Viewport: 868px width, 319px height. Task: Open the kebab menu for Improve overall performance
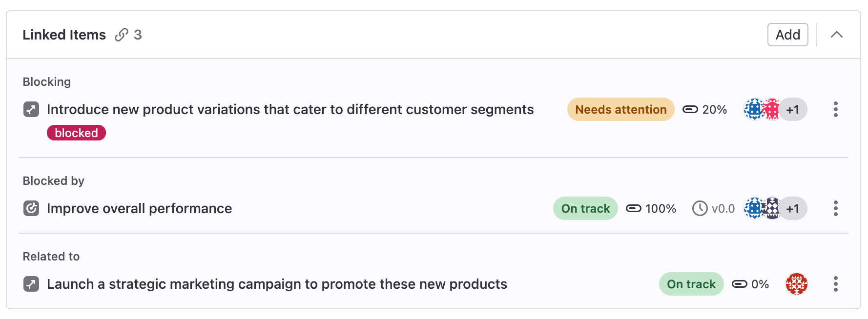click(x=835, y=208)
